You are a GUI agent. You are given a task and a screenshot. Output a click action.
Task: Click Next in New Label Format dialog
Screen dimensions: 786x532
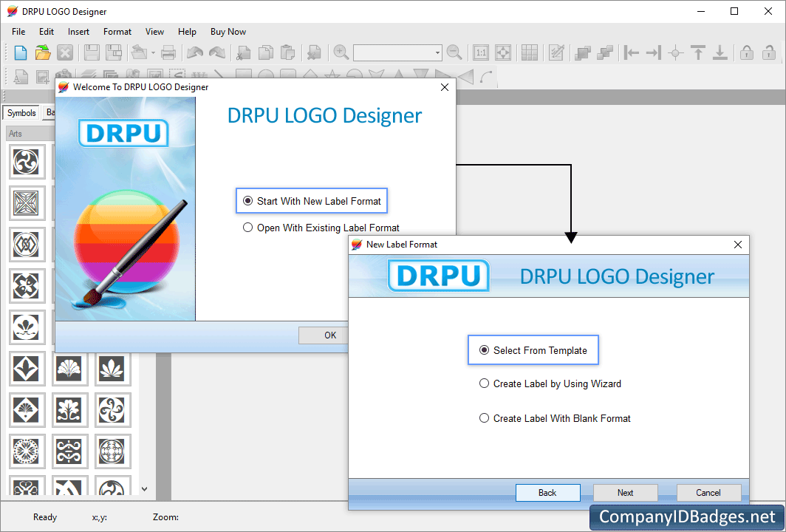pyautogui.click(x=625, y=492)
